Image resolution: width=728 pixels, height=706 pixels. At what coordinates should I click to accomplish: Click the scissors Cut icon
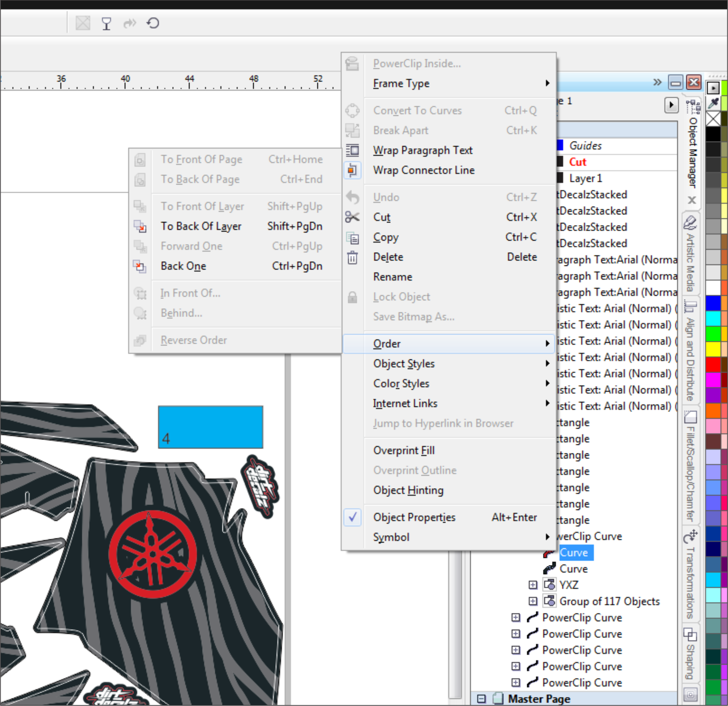tap(352, 217)
